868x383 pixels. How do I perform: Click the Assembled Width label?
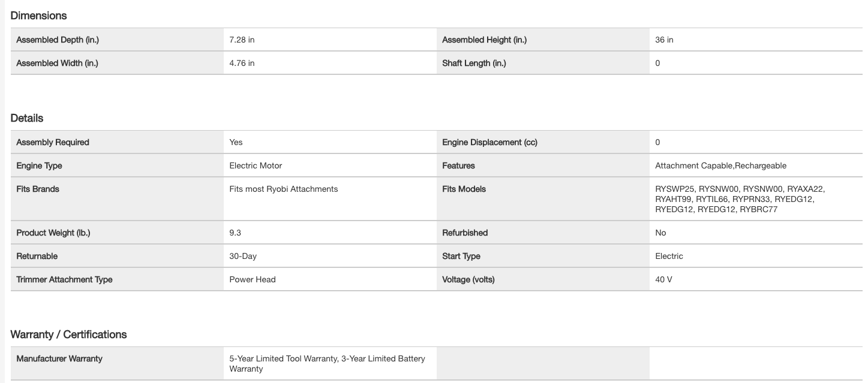[x=57, y=64]
